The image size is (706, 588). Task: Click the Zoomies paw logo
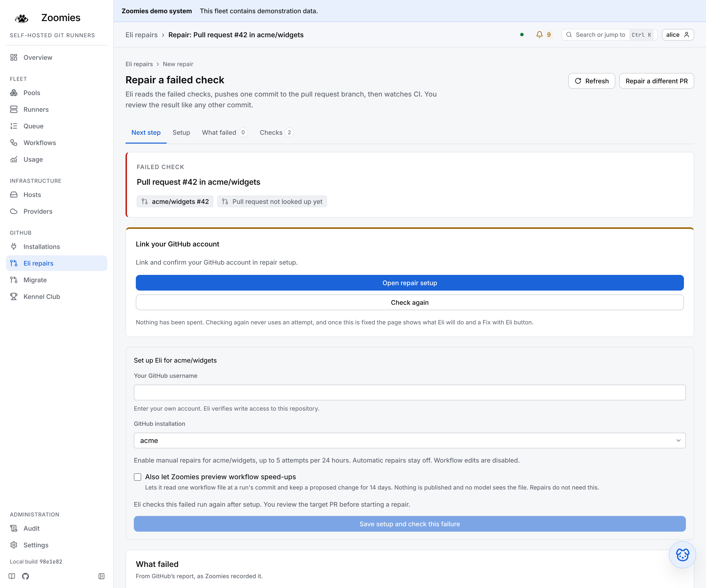22,18
